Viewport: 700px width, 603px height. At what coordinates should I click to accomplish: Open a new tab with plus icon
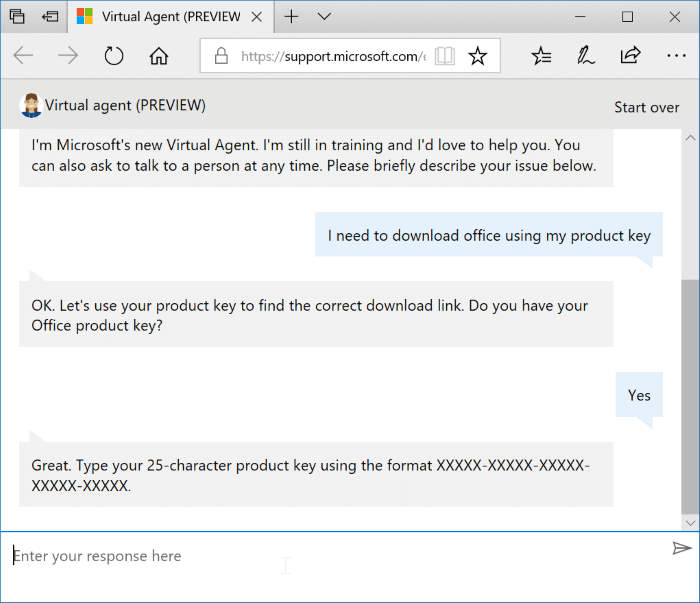(x=291, y=17)
